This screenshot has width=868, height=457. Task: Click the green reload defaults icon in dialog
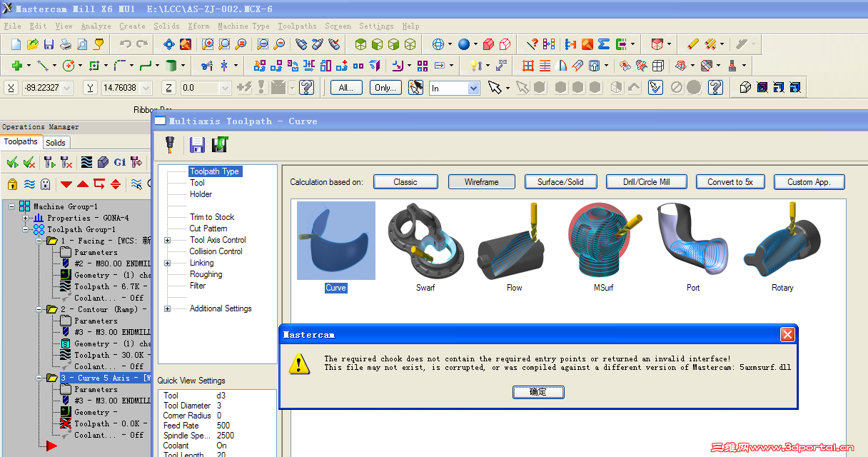tap(220, 145)
